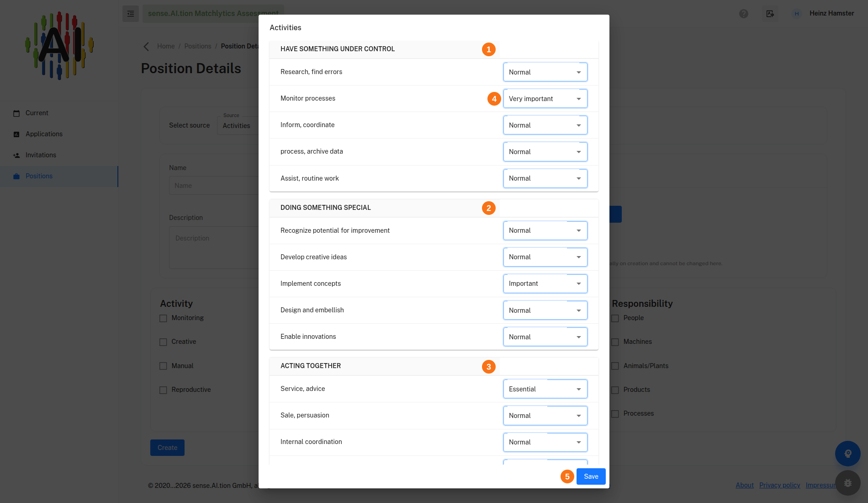Click the Current calendar icon in sidebar

[x=16, y=113]
